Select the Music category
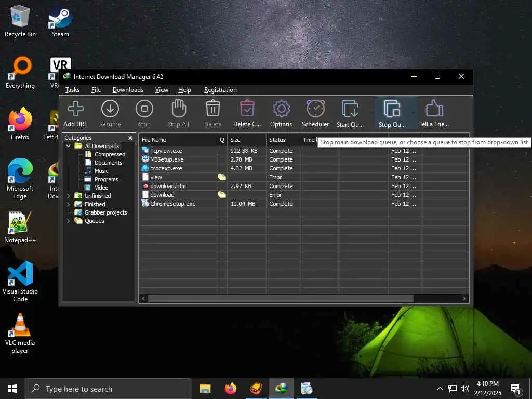 tap(101, 171)
